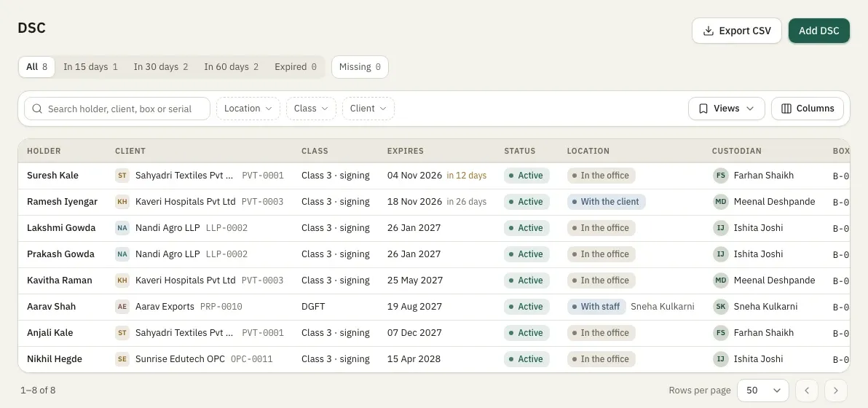Click IJ custodian avatar in Prakash Gowda row
Viewport: 868px width, 408px height.
(x=721, y=254)
